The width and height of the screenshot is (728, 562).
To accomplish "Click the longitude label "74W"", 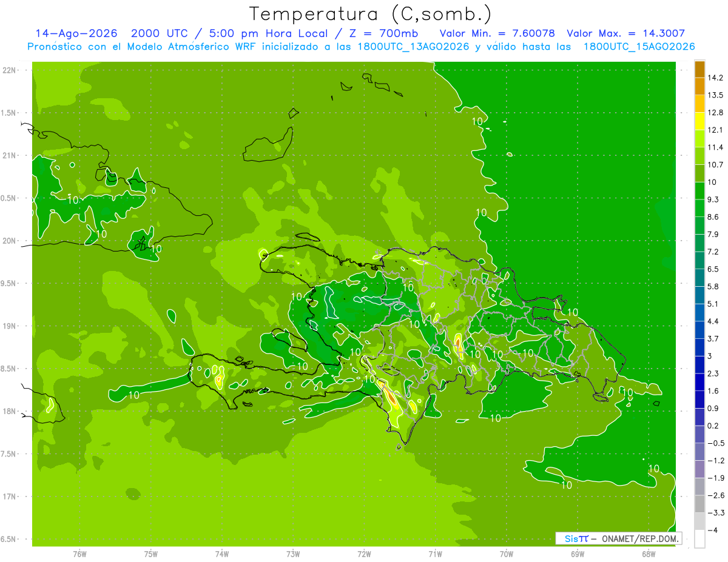I will coord(222,554).
